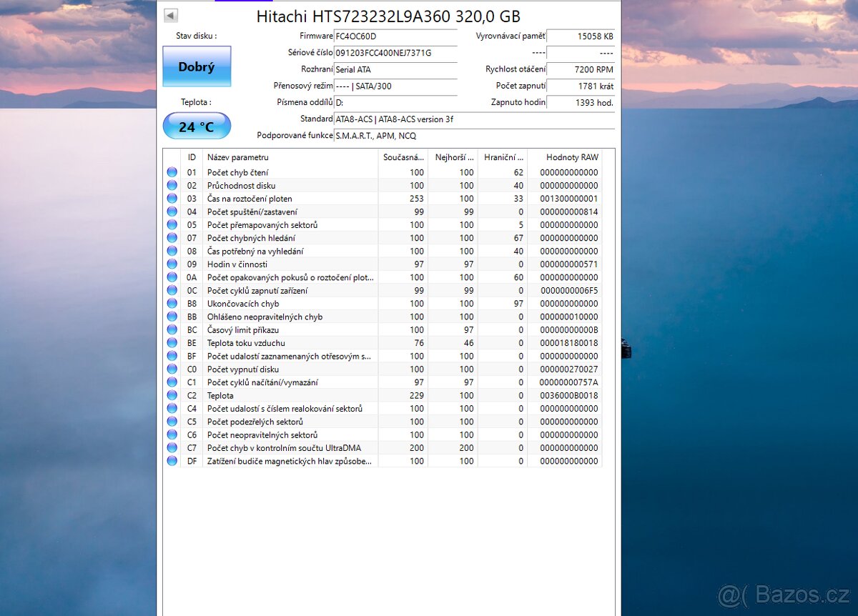Click the "Dobrý" disk status button
Image resolution: width=858 pixels, height=616 pixels.
[197, 66]
